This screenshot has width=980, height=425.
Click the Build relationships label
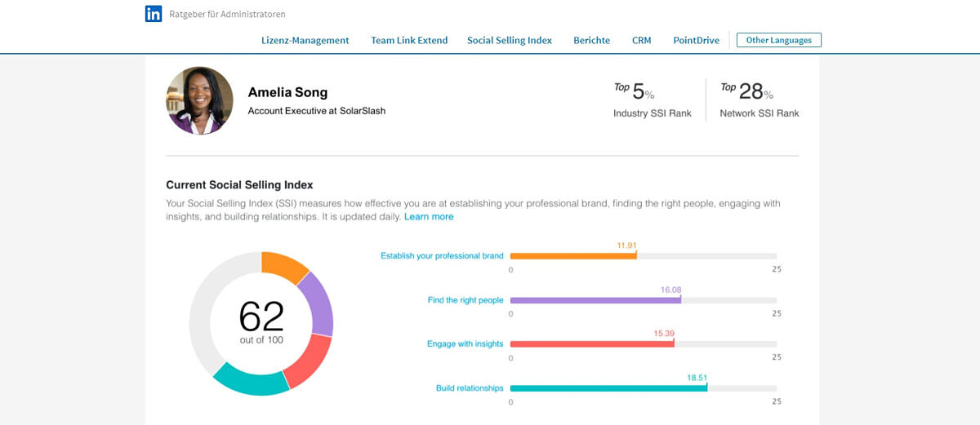tap(470, 388)
